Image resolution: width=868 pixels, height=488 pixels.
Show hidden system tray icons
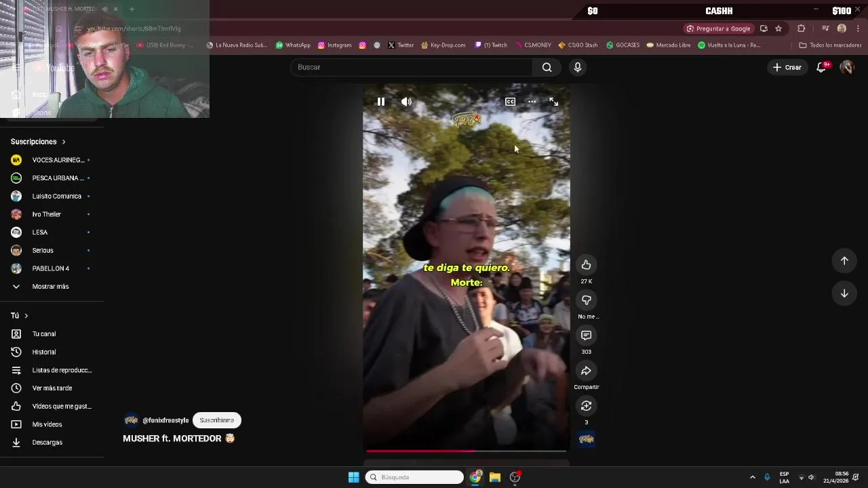point(752,477)
